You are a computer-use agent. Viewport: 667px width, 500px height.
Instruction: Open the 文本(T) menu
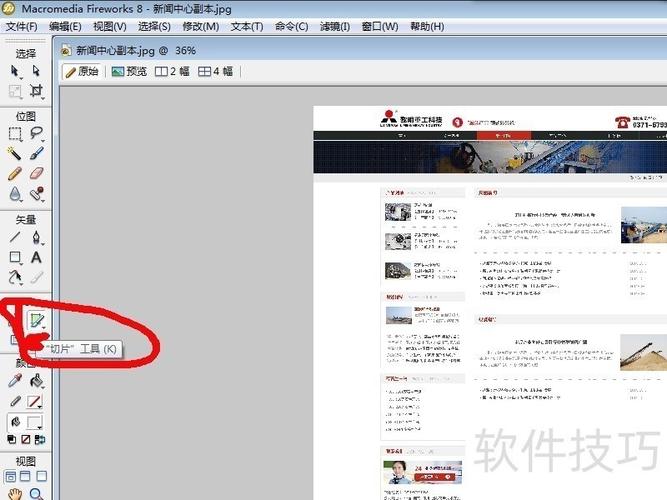pyautogui.click(x=247, y=26)
